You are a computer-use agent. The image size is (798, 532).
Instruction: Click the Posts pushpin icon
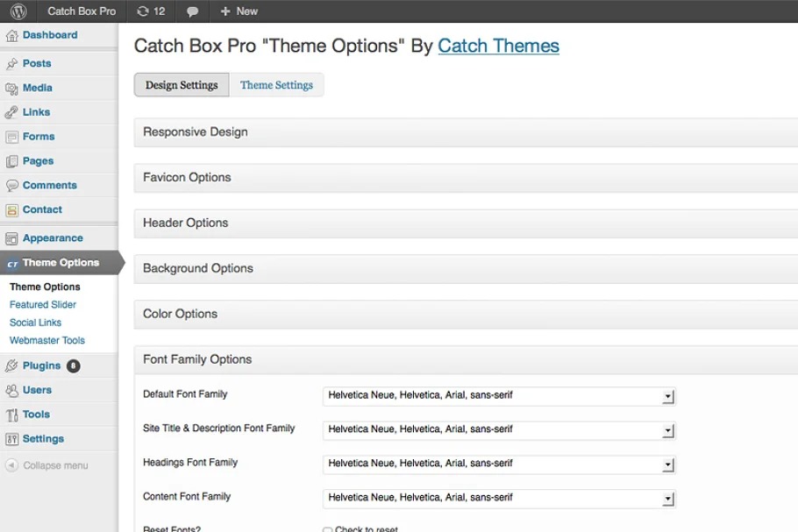point(12,64)
